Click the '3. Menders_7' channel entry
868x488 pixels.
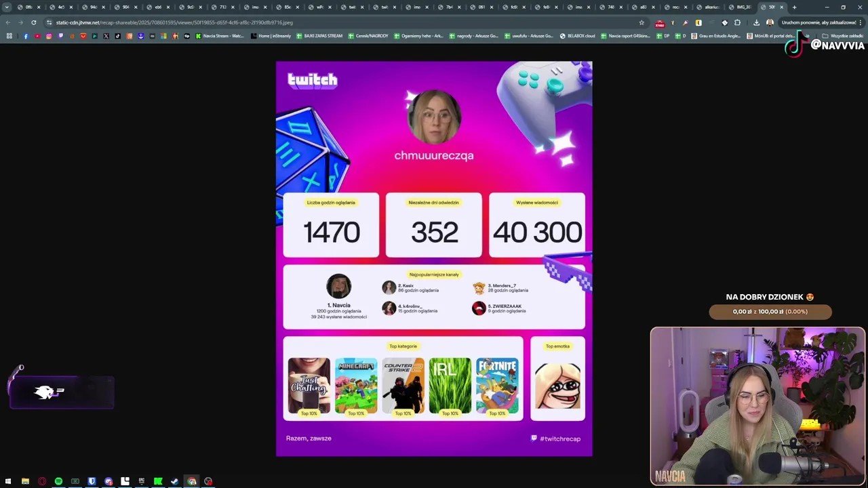[x=500, y=287]
